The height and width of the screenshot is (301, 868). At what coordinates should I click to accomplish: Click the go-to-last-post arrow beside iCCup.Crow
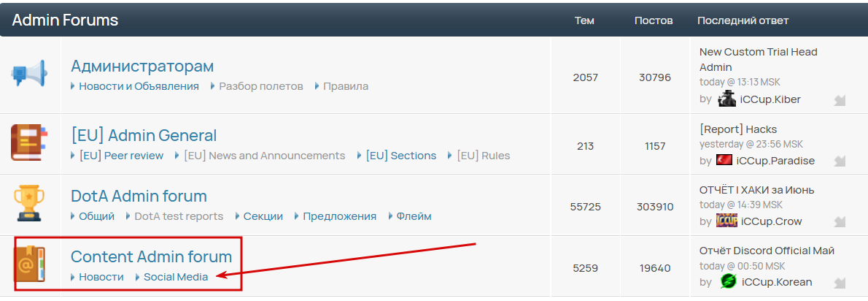840,221
